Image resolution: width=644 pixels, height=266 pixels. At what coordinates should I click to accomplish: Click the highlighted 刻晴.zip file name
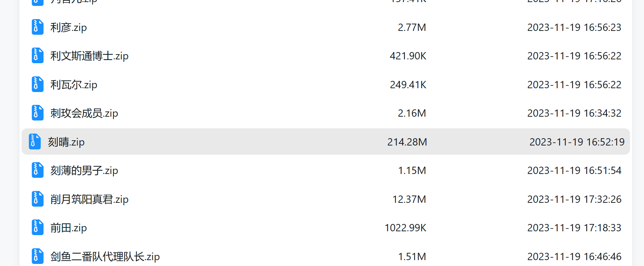click(66, 142)
